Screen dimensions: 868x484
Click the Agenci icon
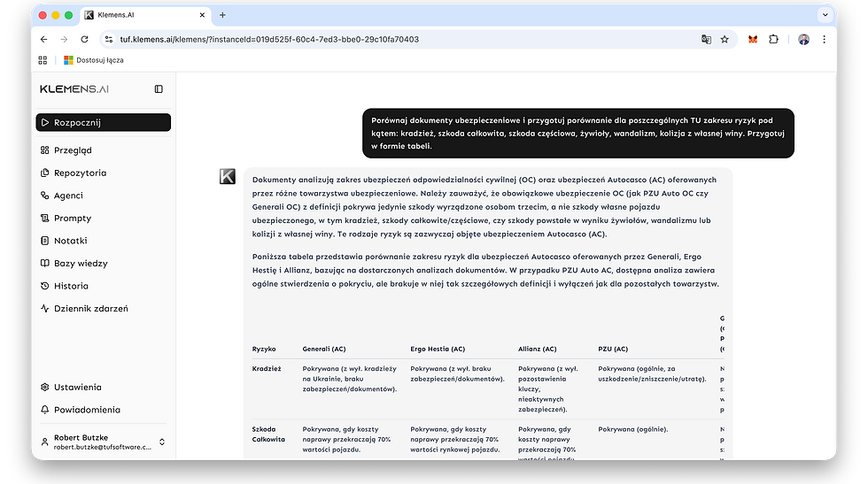[x=45, y=196]
